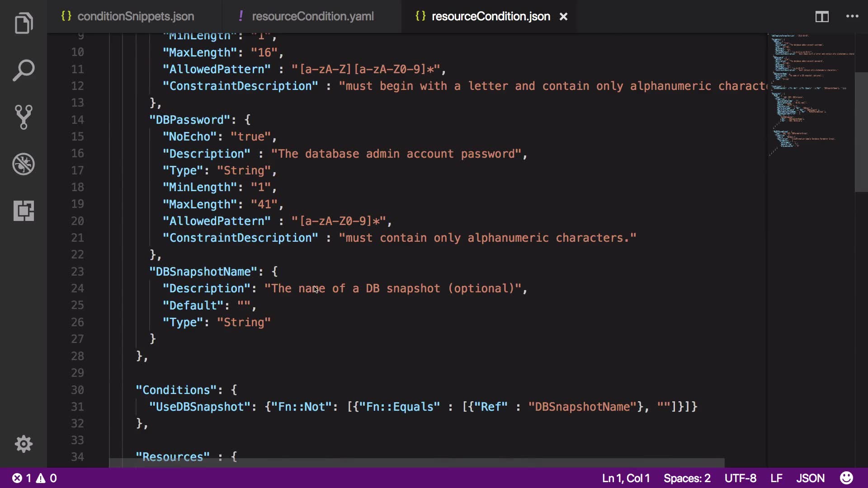Open the Explorer files view
Image resolution: width=868 pixels, height=488 pixels.
point(24,23)
